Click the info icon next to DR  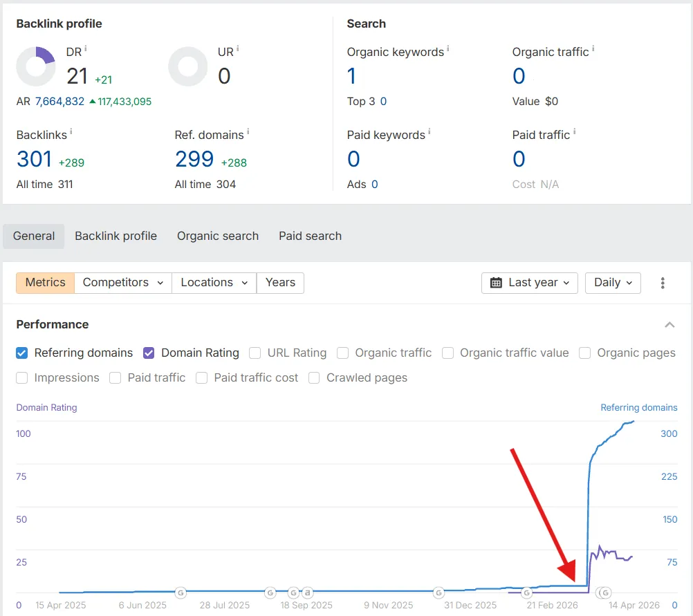pos(86,49)
